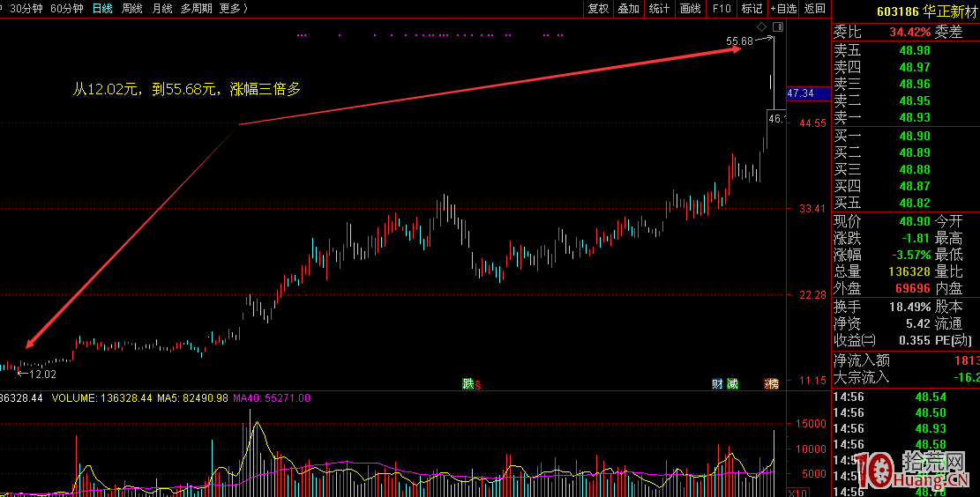Open the 标记 marker menu
Viewport: 980px width, 497px height.
click(752, 8)
